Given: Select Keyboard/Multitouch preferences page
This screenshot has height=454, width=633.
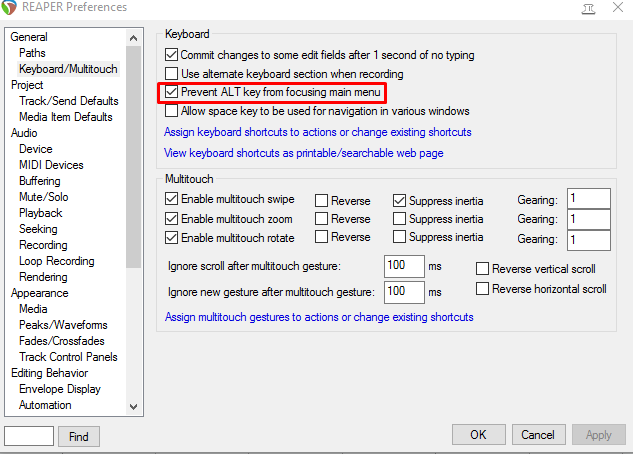Looking at the screenshot, I should [x=68, y=69].
